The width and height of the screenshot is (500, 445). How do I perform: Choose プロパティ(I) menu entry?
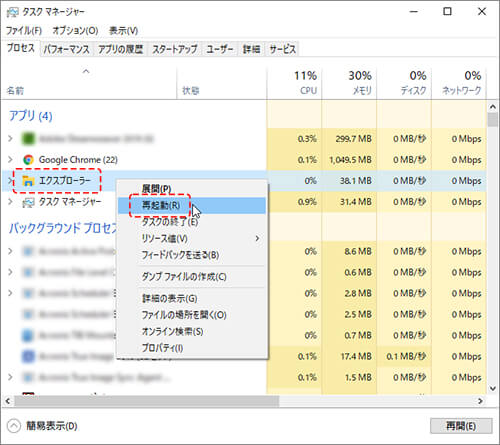pos(192,348)
